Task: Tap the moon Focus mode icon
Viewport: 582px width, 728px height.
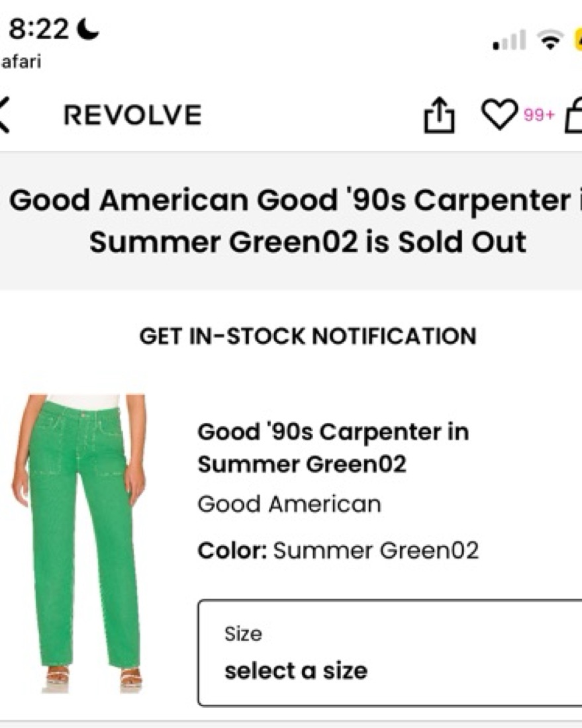Action: click(87, 29)
